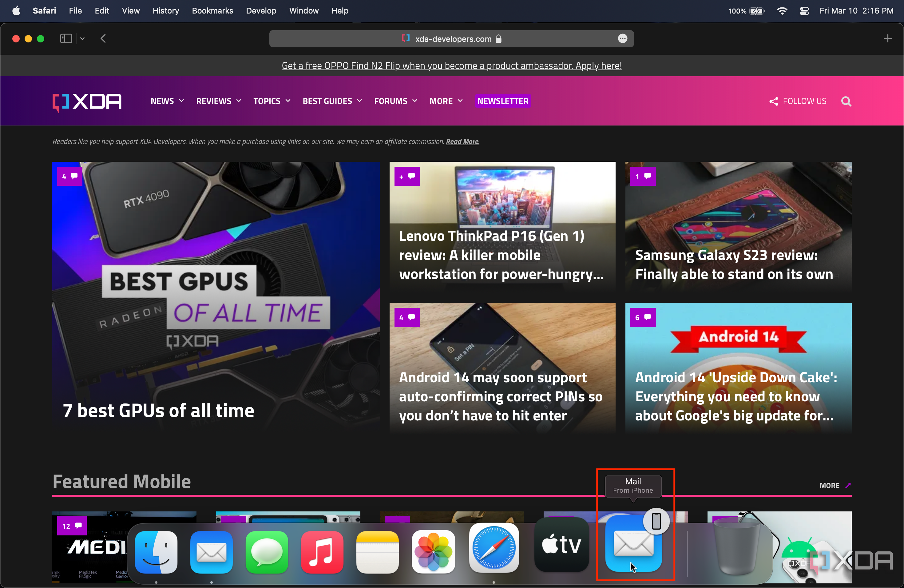Open the sidebar tab group chevron
The image size is (904, 588).
click(x=82, y=38)
